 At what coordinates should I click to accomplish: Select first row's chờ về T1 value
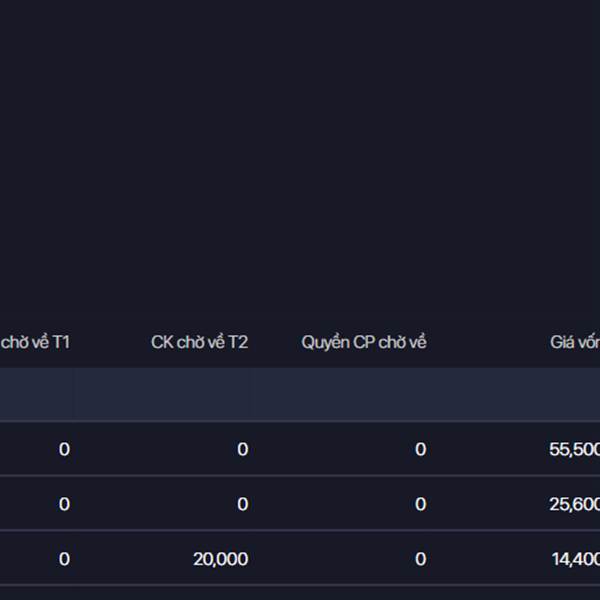[64, 450]
